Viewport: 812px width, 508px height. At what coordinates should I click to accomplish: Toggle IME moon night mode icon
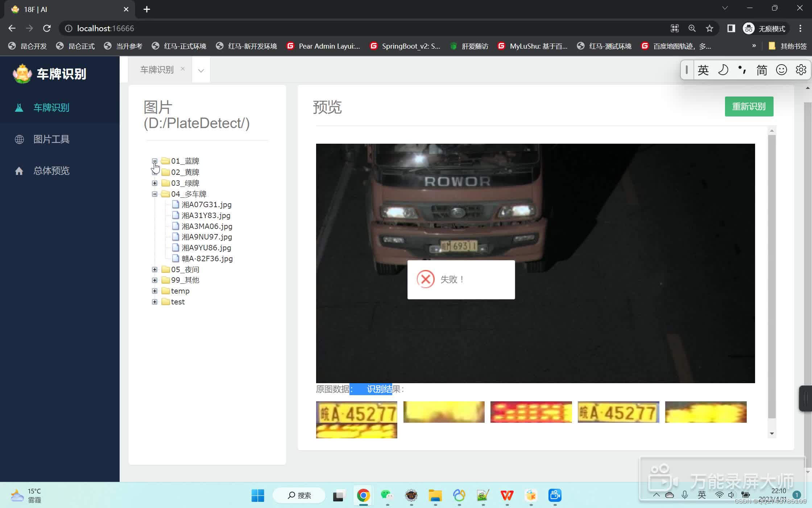click(723, 70)
